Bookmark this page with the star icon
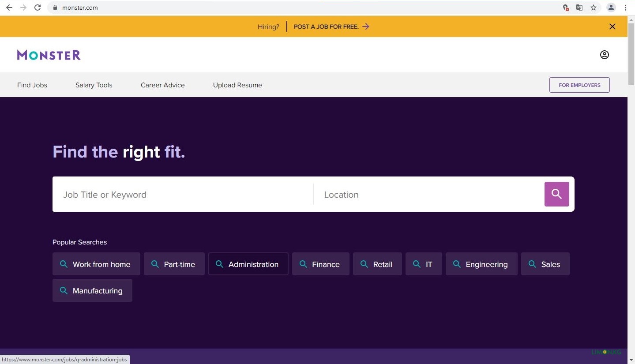The height and width of the screenshot is (364, 635). pyautogui.click(x=594, y=8)
